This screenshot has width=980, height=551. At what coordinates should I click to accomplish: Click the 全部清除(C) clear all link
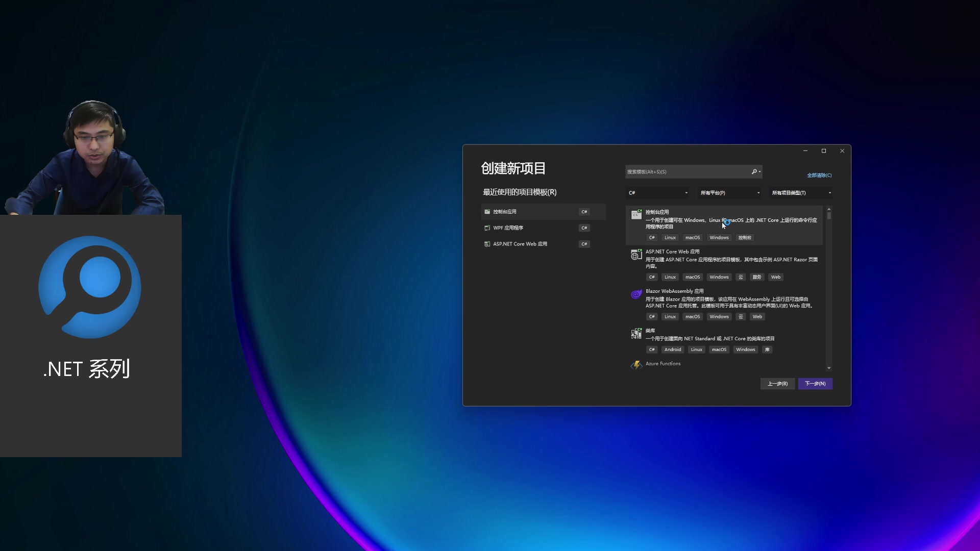[x=819, y=176]
